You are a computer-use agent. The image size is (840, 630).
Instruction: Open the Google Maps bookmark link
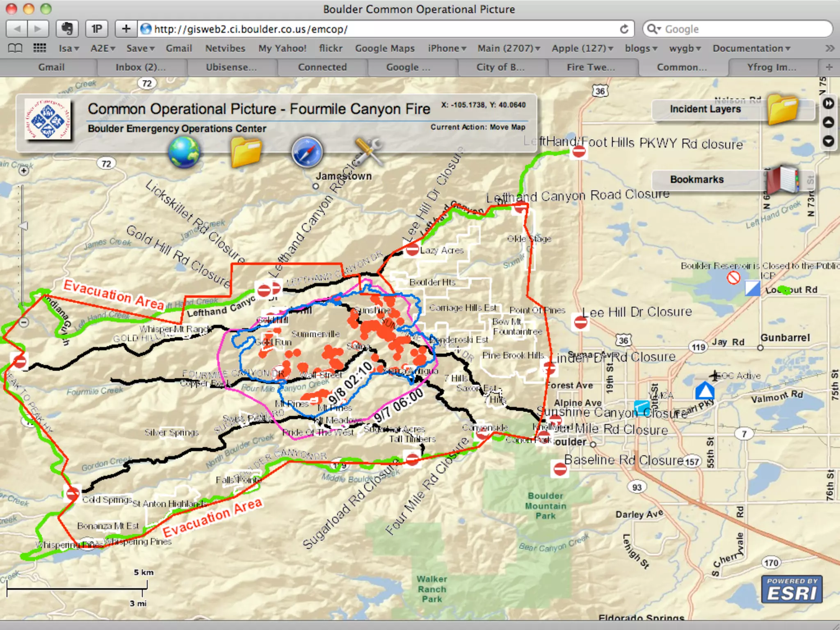385,48
